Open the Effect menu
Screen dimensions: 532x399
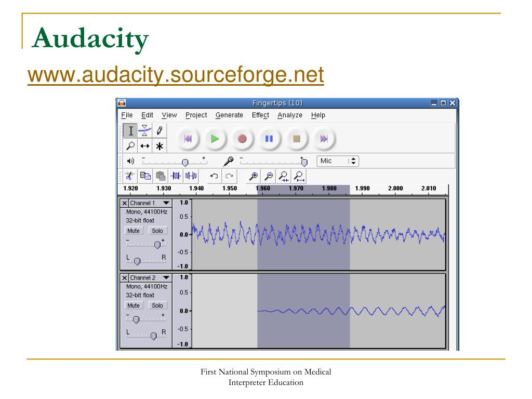pos(260,115)
